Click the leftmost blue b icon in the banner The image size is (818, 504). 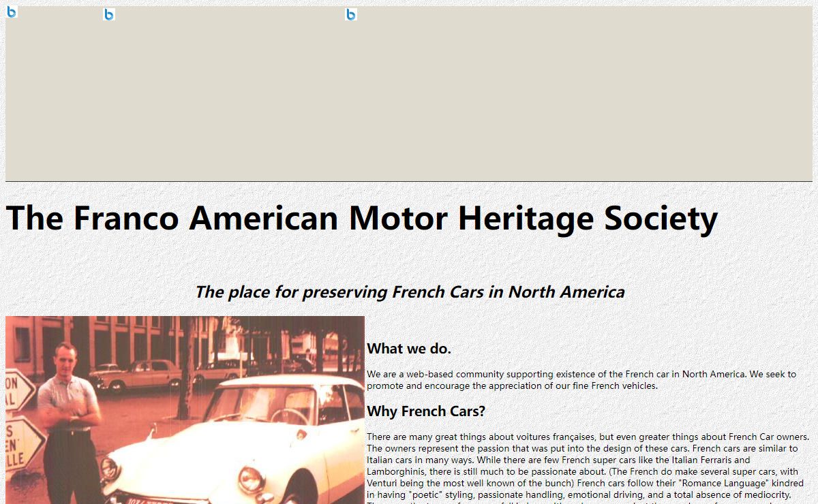point(12,12)
